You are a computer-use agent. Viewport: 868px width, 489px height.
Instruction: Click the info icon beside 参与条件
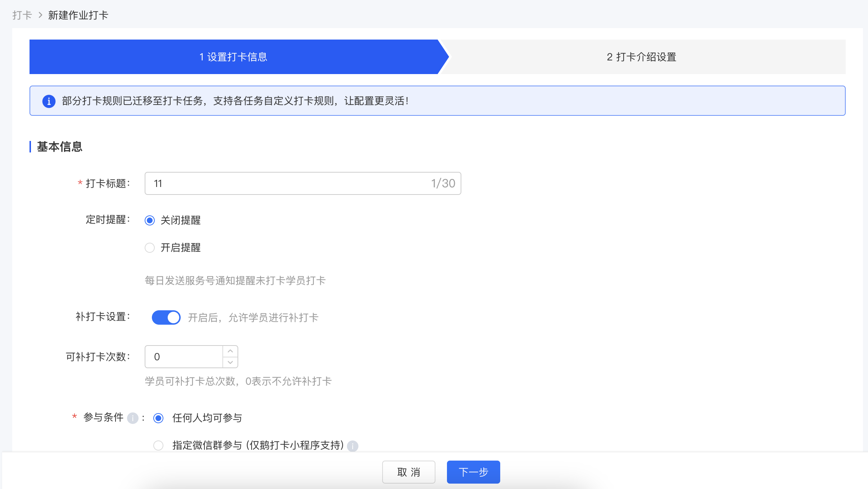[x=133, y=418]
